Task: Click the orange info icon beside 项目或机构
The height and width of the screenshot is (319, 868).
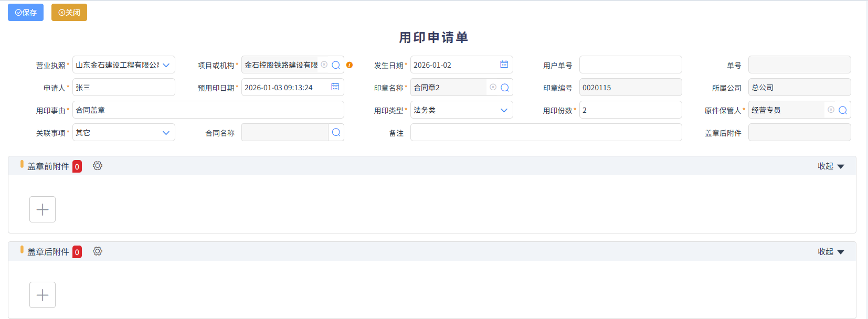Action: click(x=350, y=65)
